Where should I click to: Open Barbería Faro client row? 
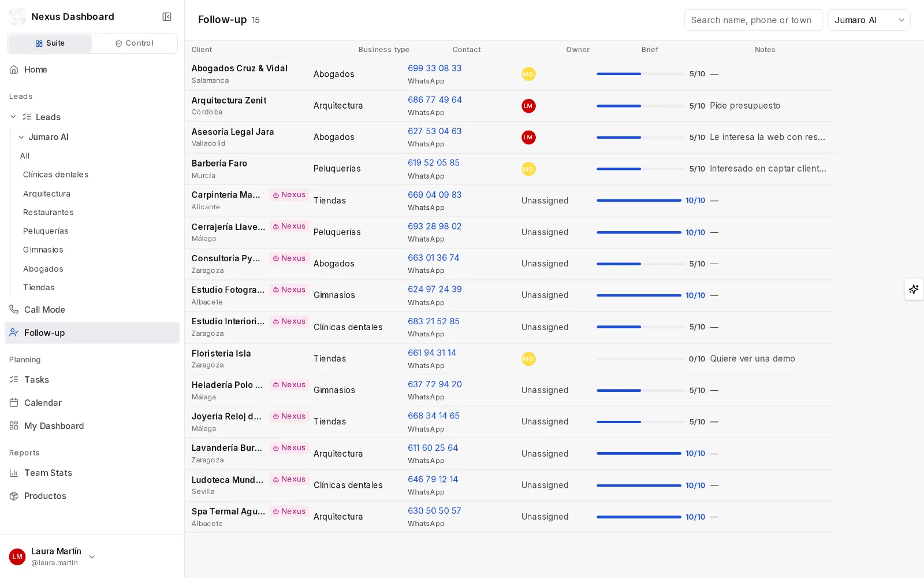click(509, 169)
